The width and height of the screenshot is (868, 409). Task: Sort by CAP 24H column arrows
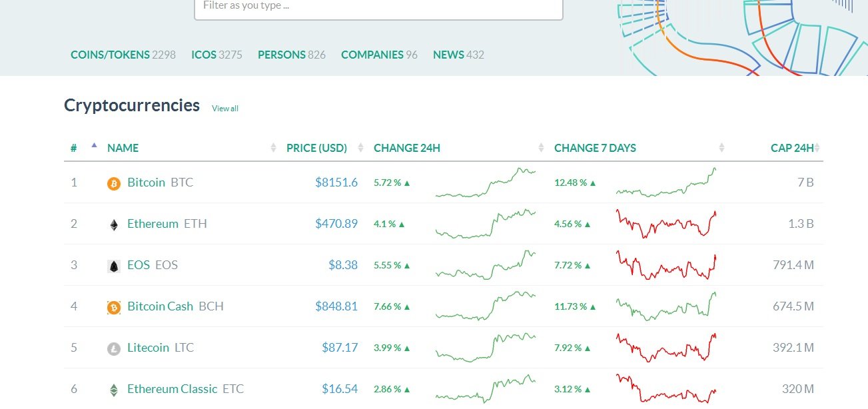click(x=817, y=148)
